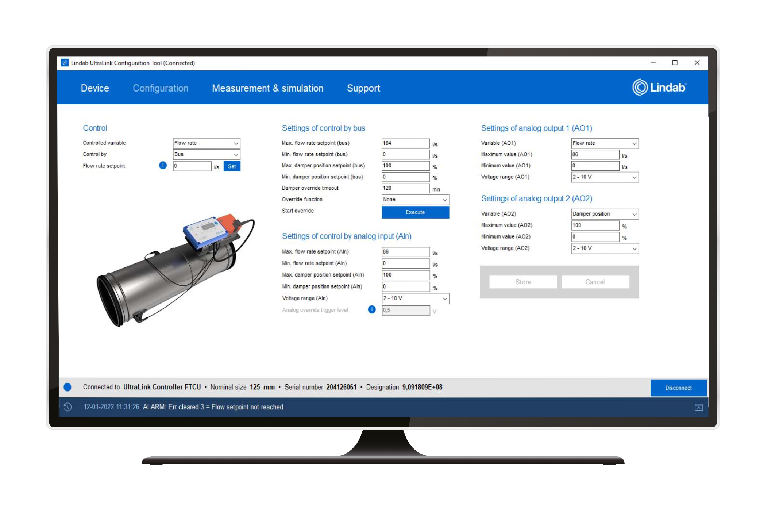Image resolution: width=760 pixels, height=532 pixels.
Task: Click the Maximum value (AO2) field
Action: pyautogui.click(x=595, y=225)
